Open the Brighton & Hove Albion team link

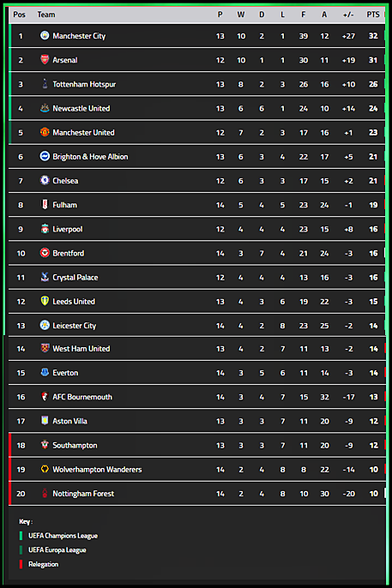tap(90, 157)
